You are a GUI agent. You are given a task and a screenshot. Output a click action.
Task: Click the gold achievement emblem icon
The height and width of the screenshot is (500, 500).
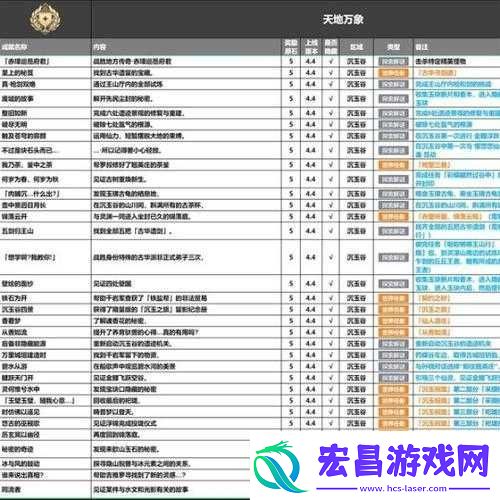coord(46,18)
